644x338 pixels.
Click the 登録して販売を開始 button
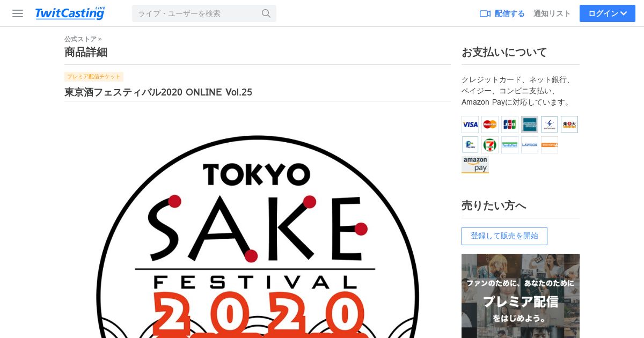point(504,236)
